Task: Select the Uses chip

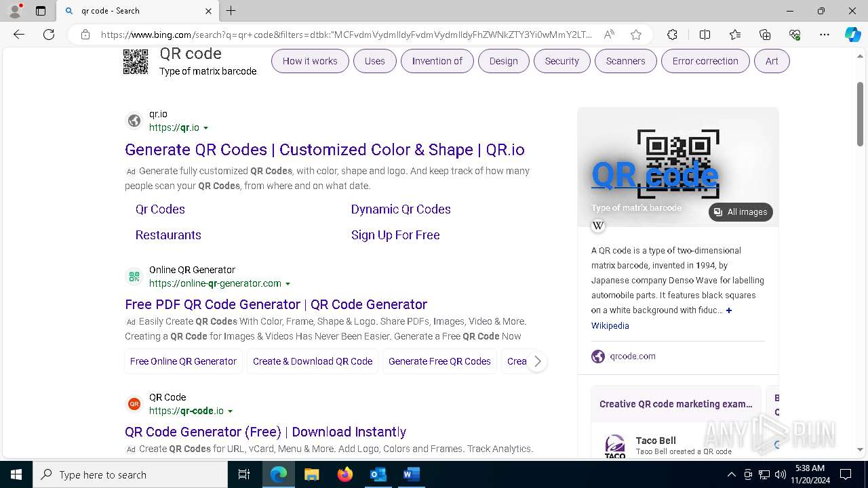Action: pos(374,61)
